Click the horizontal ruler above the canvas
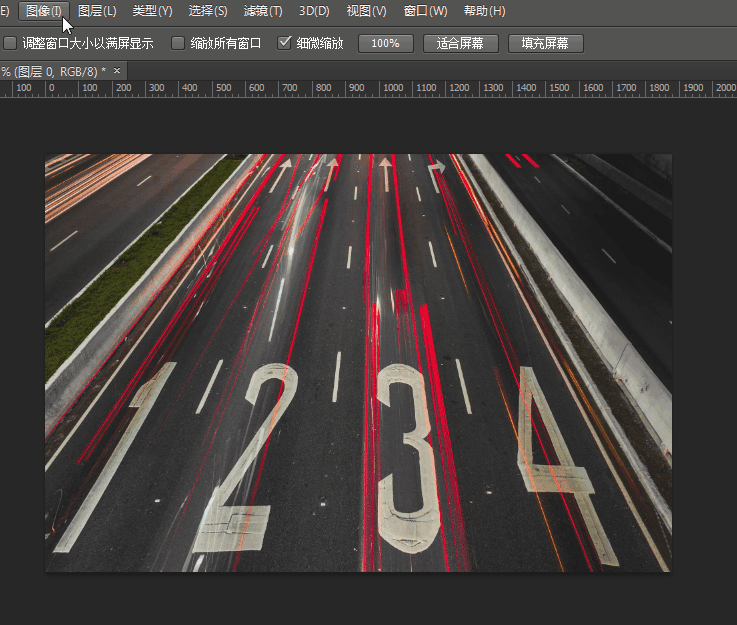 (x=400, y=89)
